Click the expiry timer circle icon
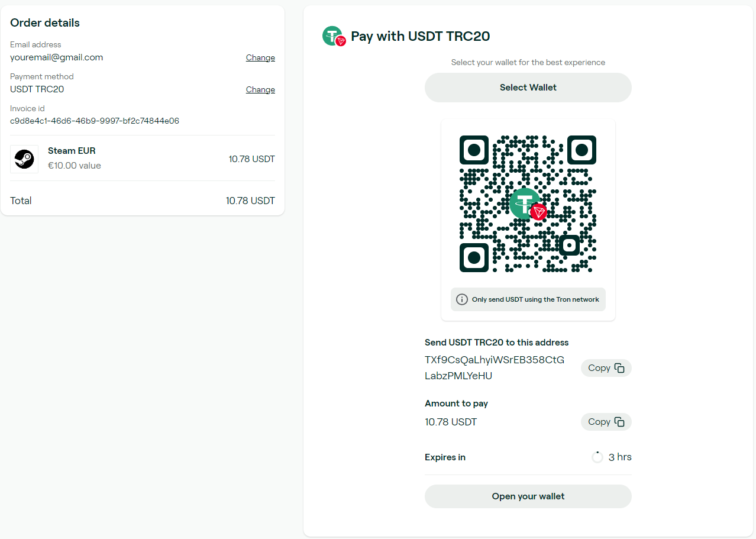Screen dimensions: 756x539 [x=597, y=457]
